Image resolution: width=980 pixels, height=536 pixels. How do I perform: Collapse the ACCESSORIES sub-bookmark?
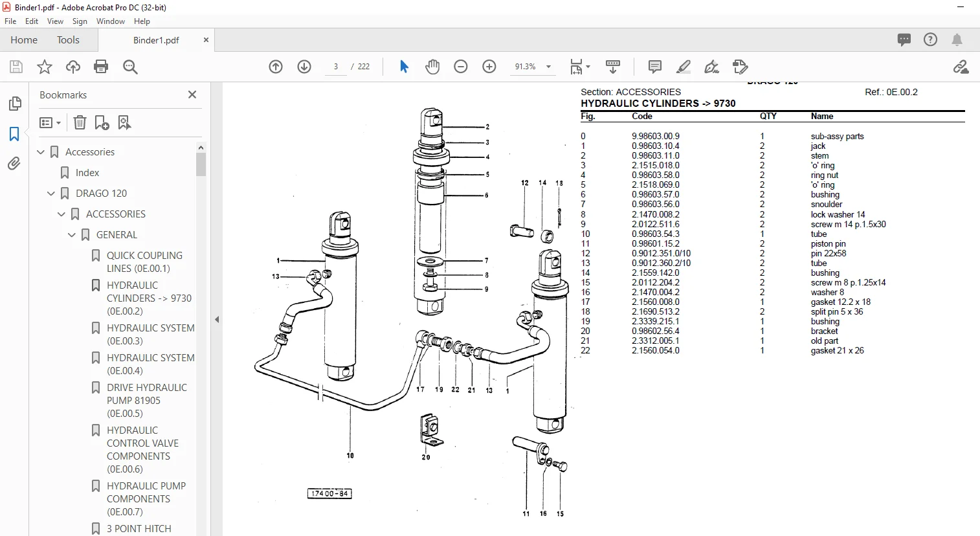click(61, 214)
